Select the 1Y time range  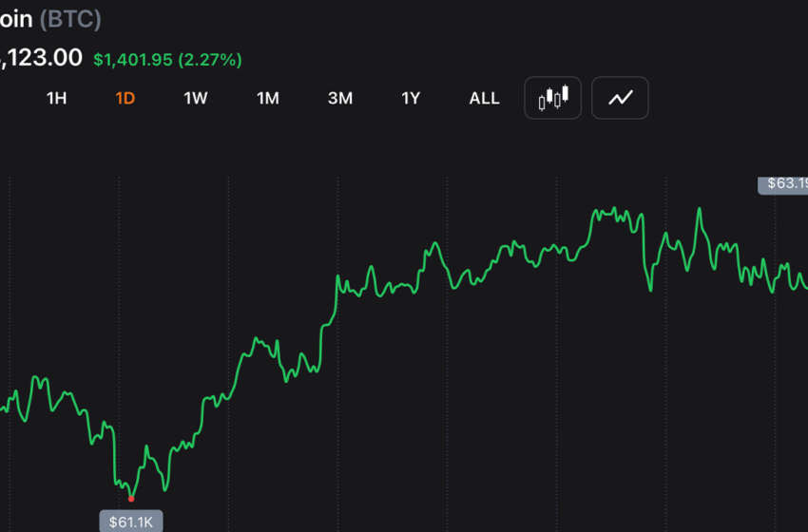click(x=411, y=98)
